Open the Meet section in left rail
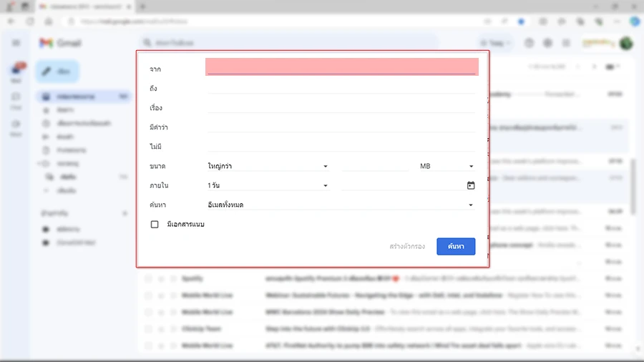This screenshot has height=362, width=644. [x=16, y=127]
